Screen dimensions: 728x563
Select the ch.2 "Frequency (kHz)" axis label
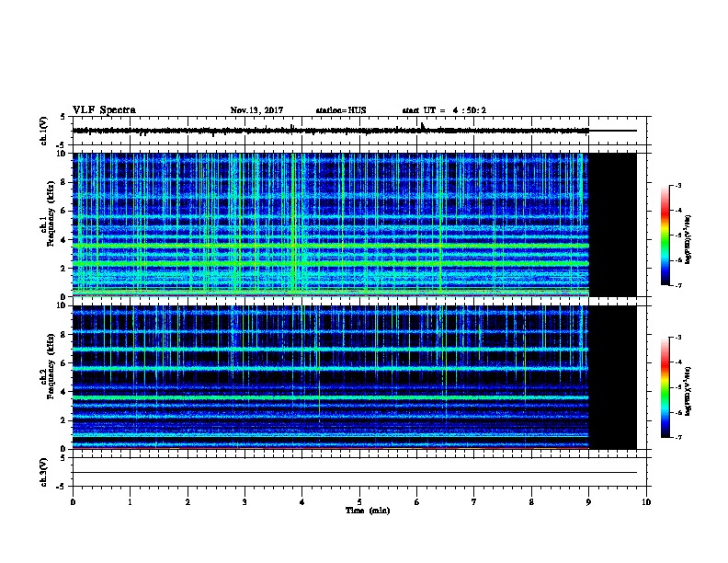click(51, 366)
